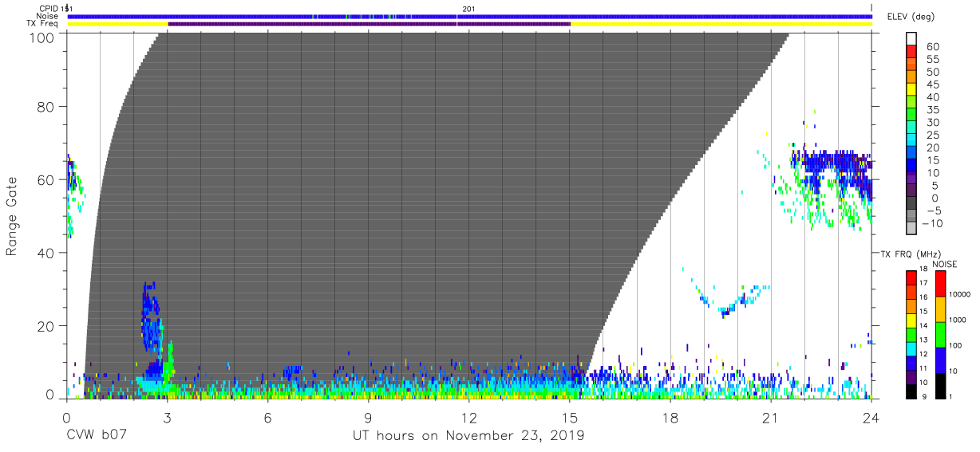The height and width of the screenshot is (452, 980).
Task: Click the '55' label on ELEV colorbar
Action: [933, 59]
